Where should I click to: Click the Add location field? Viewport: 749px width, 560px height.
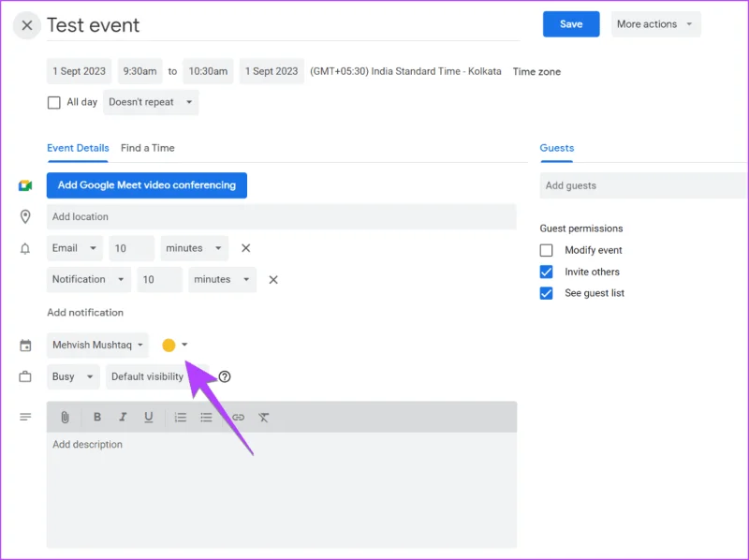[282, 216]
